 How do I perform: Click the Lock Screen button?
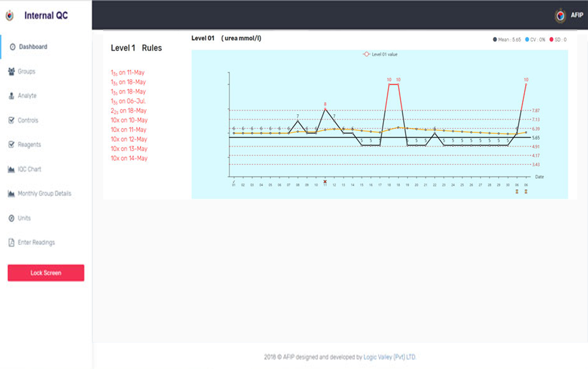pos(46,273)
